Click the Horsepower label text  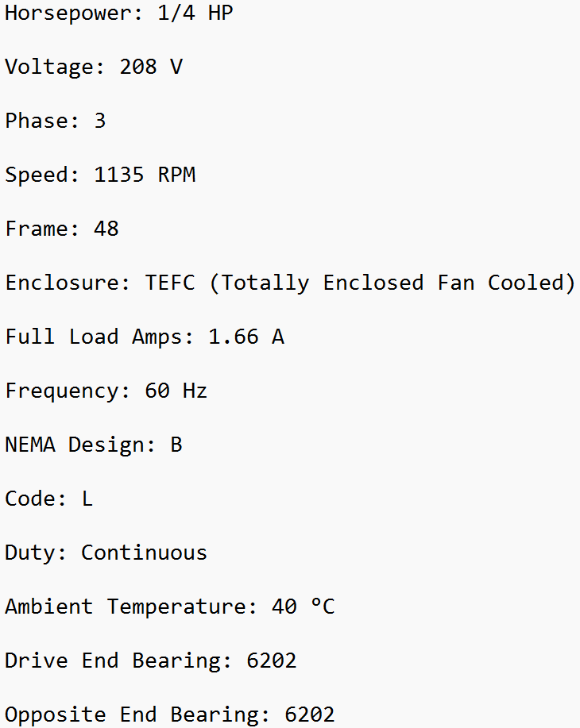[x=61, y=13]
